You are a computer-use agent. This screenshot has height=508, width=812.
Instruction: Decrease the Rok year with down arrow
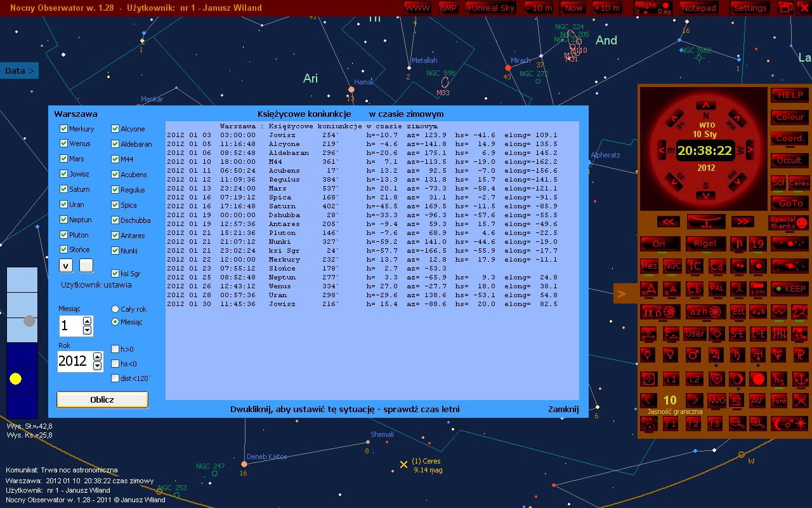[97, 366]
